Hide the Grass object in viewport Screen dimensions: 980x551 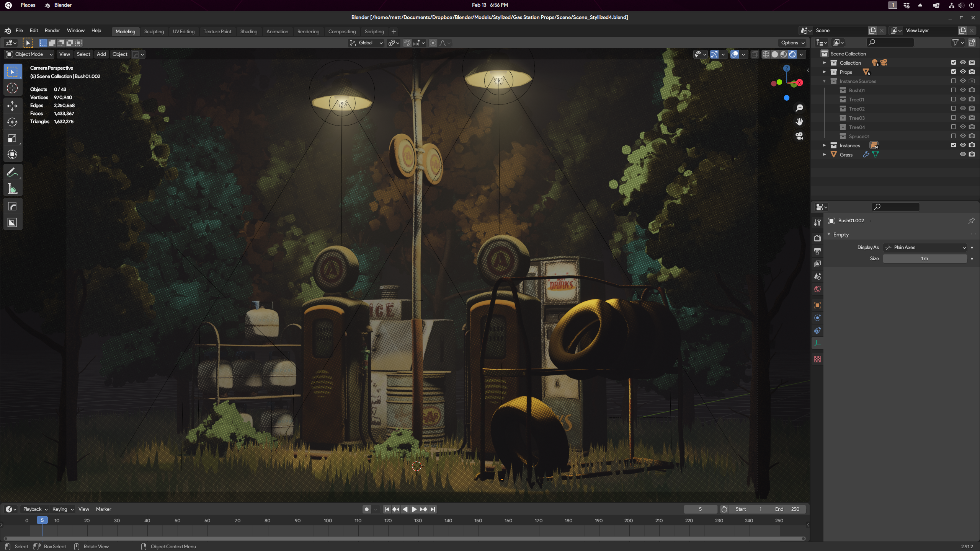click(963, 155)
